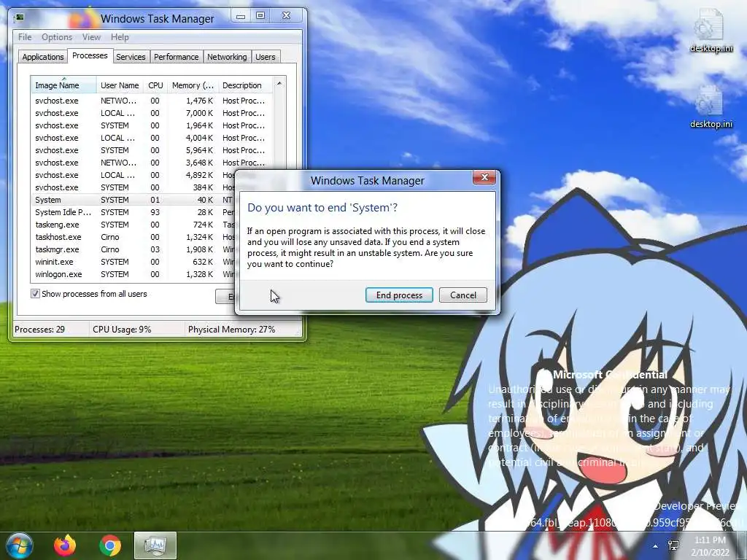
Task: Switch to the Applications tab
Action: 43,57
